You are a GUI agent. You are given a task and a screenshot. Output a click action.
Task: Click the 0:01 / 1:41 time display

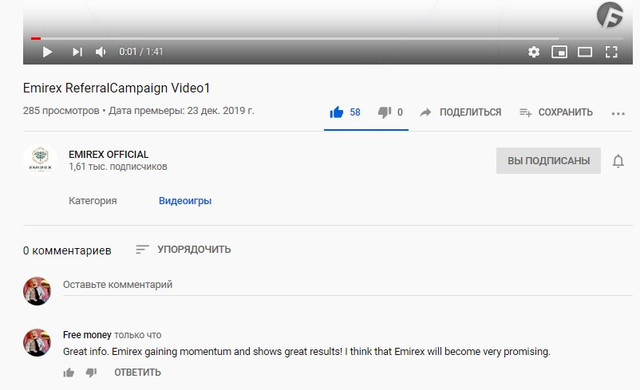[141, 52]
